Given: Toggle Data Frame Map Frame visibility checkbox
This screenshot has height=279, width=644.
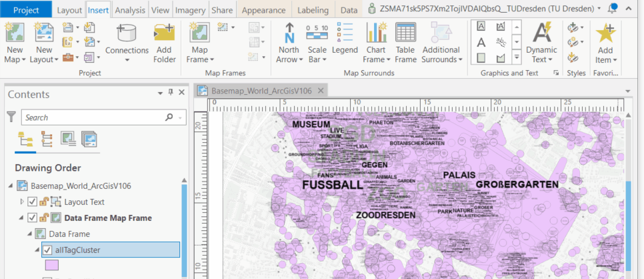Looking at the screenshot, I should pyautogui.click(x=32, y=218).
